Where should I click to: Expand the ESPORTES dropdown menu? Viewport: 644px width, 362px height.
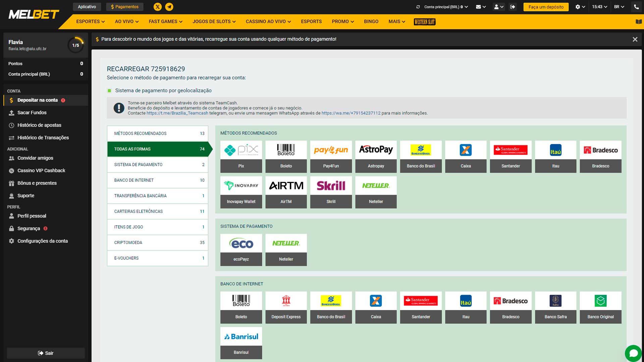[90, 21]
